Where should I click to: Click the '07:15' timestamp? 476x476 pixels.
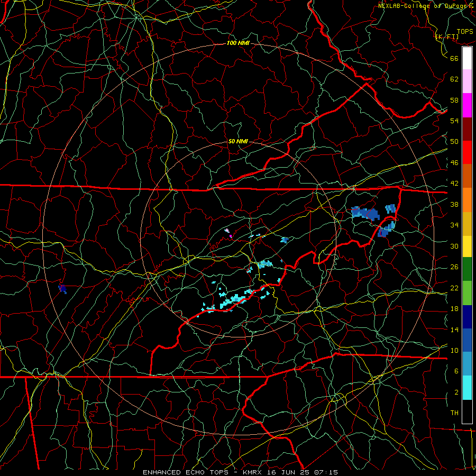pyautogui.click(x=325, y=472)
